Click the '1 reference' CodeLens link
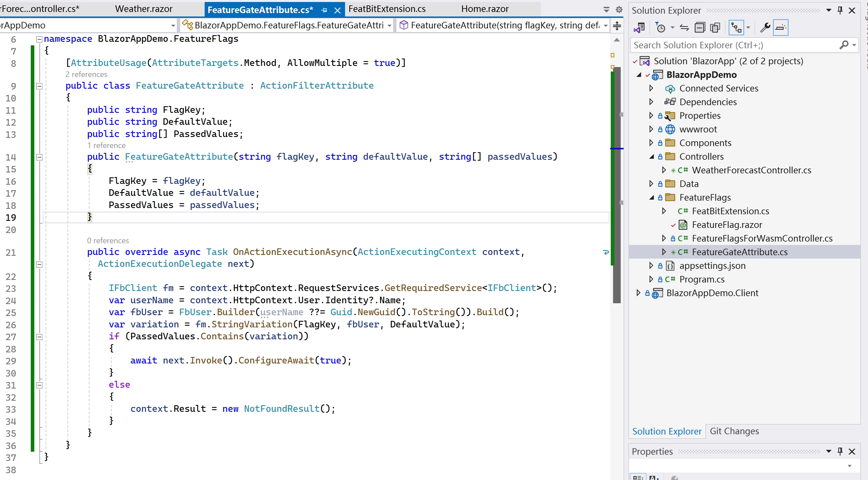The width and height of the screenshot is (868, 480). tap(106, 145)
